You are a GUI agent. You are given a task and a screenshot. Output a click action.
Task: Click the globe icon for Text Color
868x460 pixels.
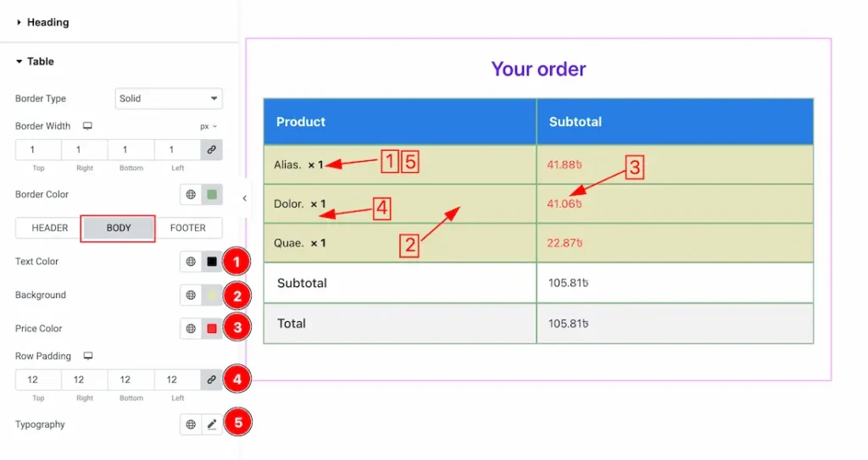point(191,262)
